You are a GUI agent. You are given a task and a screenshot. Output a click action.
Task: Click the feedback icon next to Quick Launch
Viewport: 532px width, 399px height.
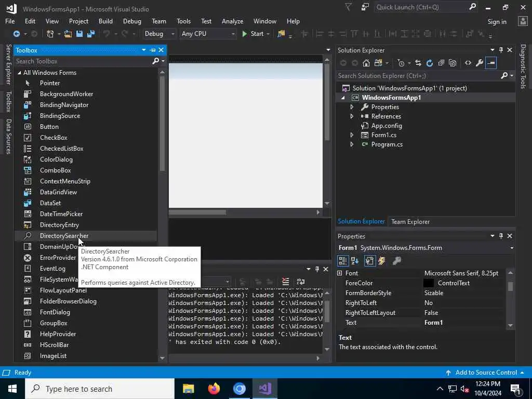[x=365, y=7]
